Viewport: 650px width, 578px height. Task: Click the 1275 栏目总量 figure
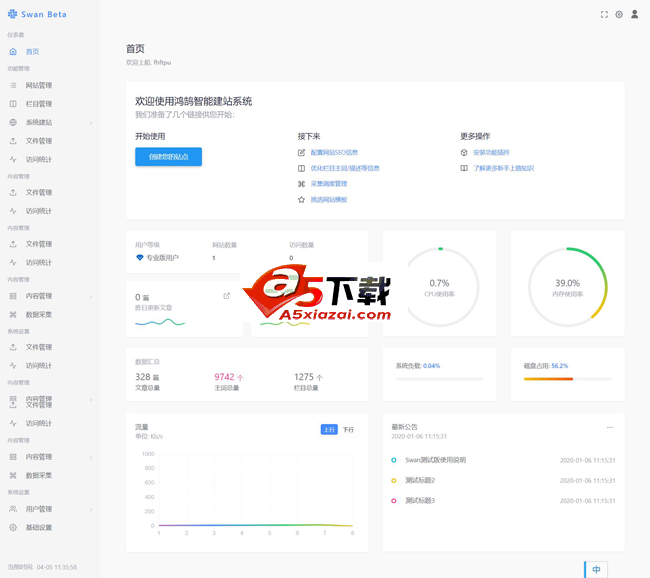[x=308, y=377]
